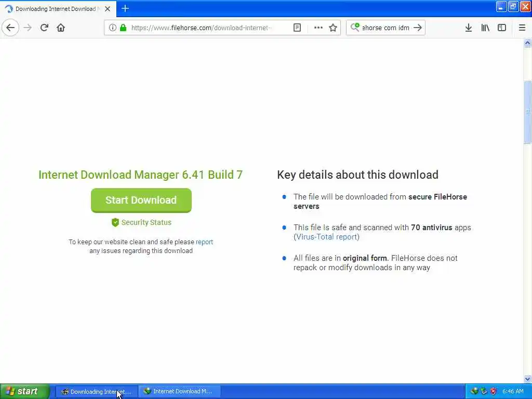Toggle the sidebars button

(501, 28)
